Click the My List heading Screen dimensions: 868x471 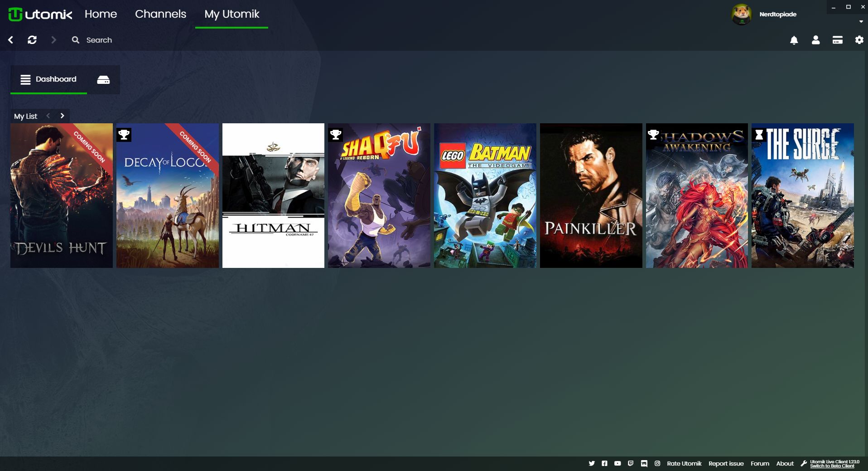[x=25, y=116]
